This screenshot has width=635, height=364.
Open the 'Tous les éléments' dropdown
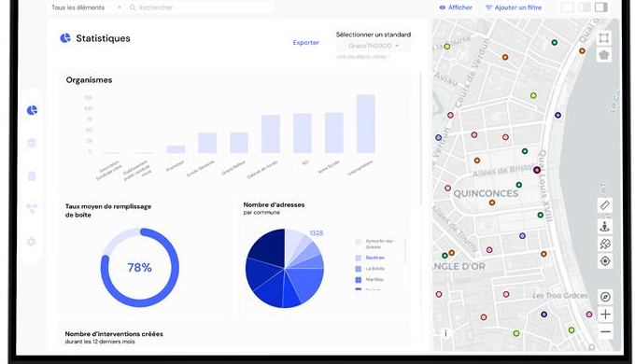click(86, 7)
